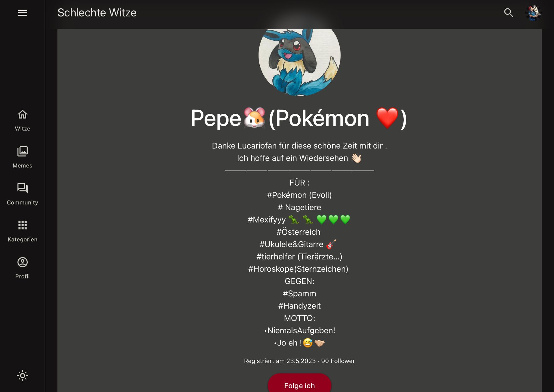Image resolution: width=554 pixels, height=392 pixels.
Task: Select the Kategorien label in sidebar
Action: click(23, 240)
